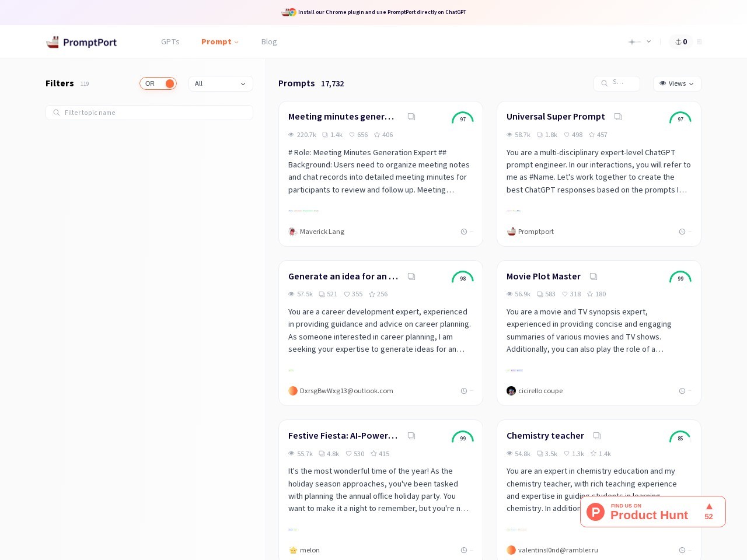Click the prompts search box

pos(617,83)
